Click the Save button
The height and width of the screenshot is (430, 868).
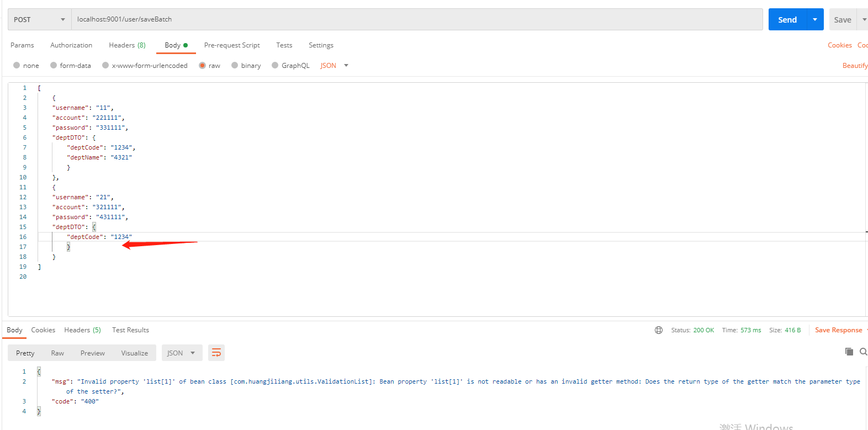(x=843, y=19)
